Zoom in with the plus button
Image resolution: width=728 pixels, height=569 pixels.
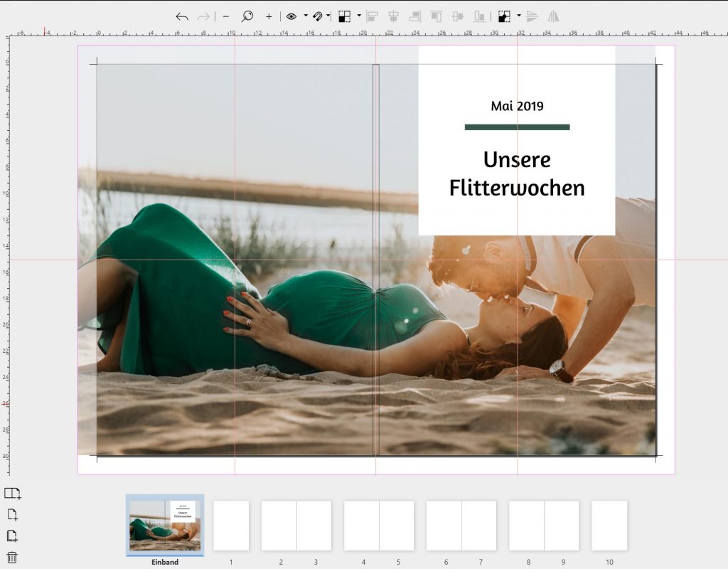click(269, 16)
